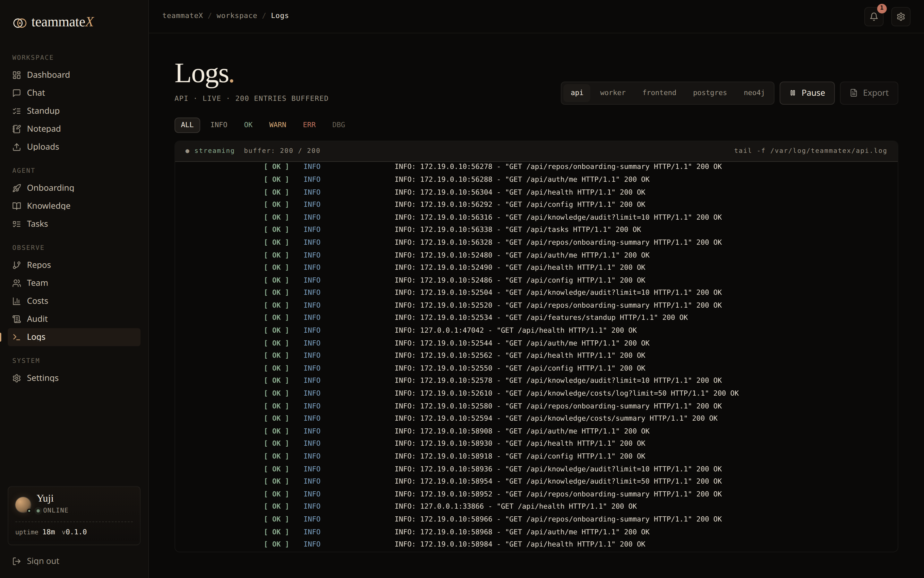Open the Team people icon
The height and width of the screenshot is (578, 924).
[x=16, y=283]
